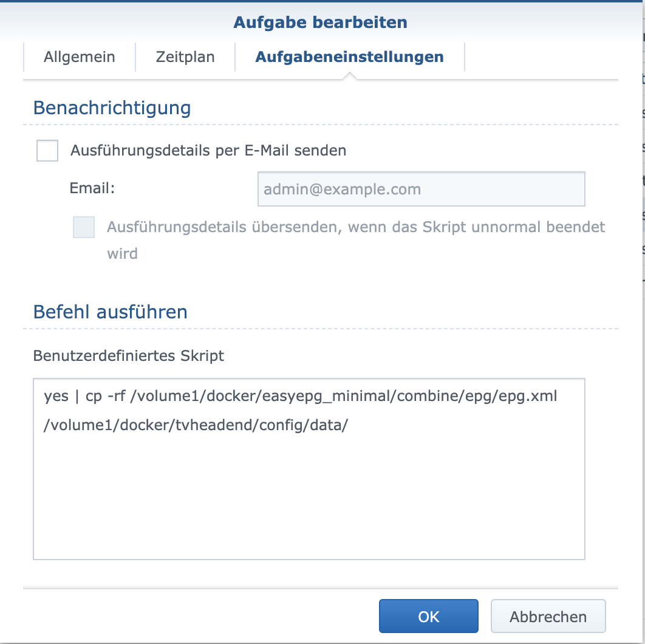Click the Benutzerdefiniertes Skript label

(128, 355)
